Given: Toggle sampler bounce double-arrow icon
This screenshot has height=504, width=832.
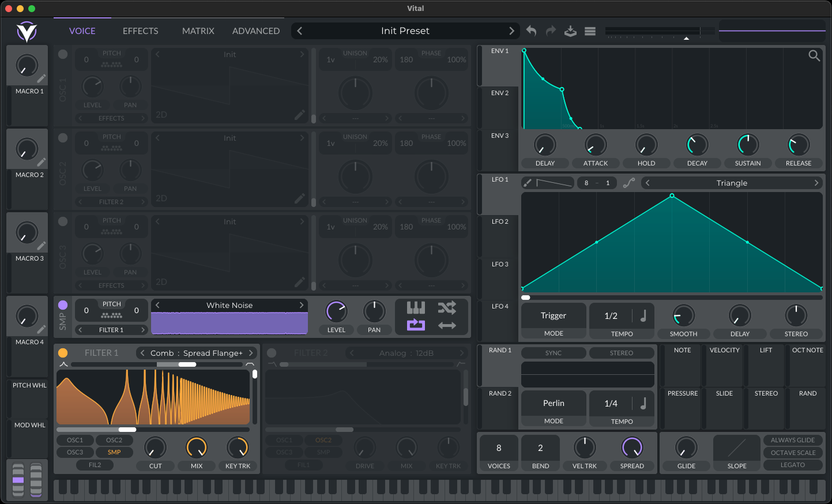Looking at the screenshot, I should click(x=447, y=325).
